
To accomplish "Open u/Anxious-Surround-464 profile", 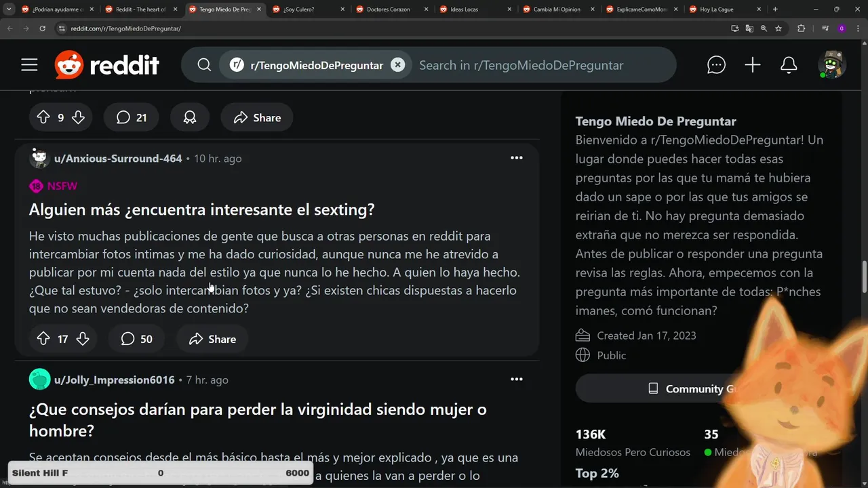I will click(118, 159).
